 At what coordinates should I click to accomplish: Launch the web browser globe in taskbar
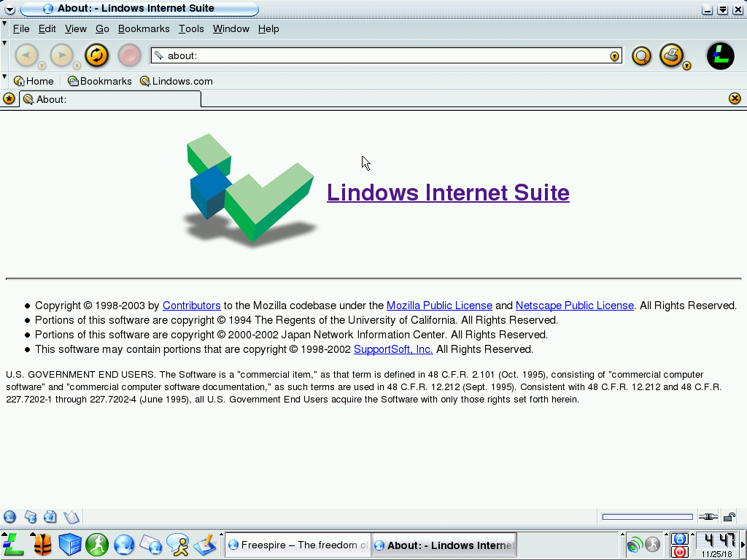pyautogui.click(x=124, y=545)
